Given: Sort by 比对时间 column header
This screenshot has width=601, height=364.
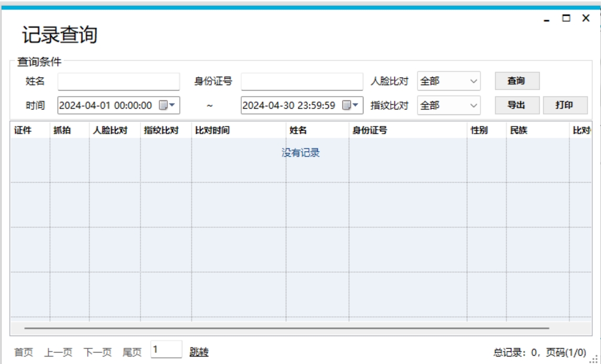Looking at the screenshot, I should [212, 131].
